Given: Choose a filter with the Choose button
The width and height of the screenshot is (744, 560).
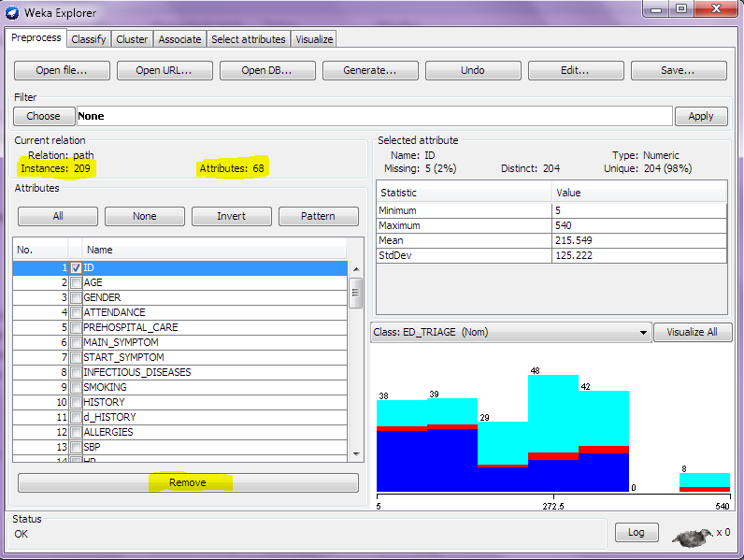Looking at the screenshot, I should (44, 116).
